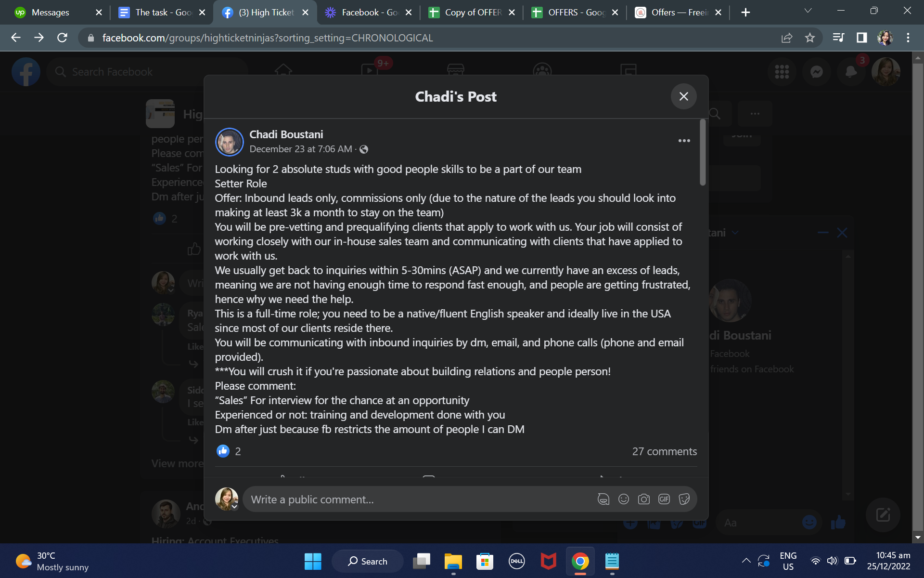Open Chadi Boustani's profile name

click(286, 134)
